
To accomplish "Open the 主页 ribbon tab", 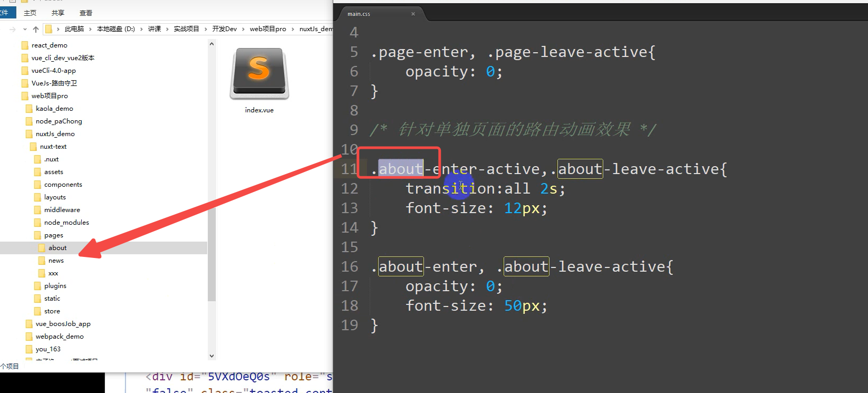I will coord(30,13).
